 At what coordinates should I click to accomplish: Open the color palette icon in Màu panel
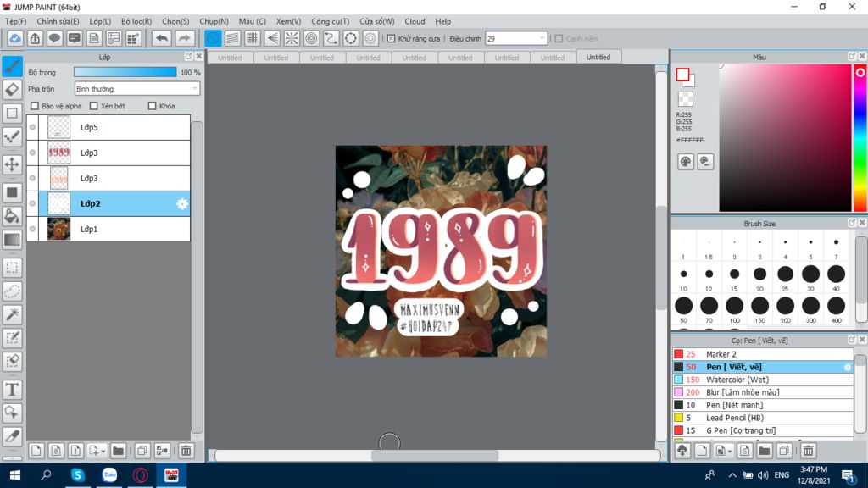coord(685,162)
